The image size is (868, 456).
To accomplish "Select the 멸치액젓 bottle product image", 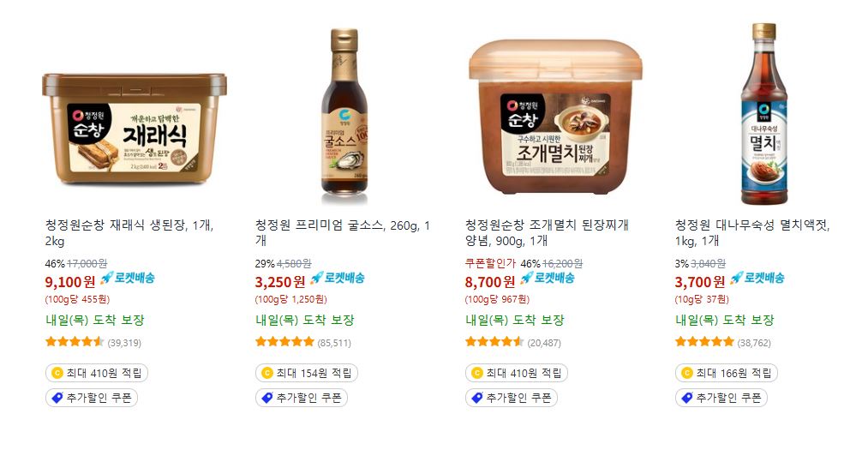I will coord(764,114).
